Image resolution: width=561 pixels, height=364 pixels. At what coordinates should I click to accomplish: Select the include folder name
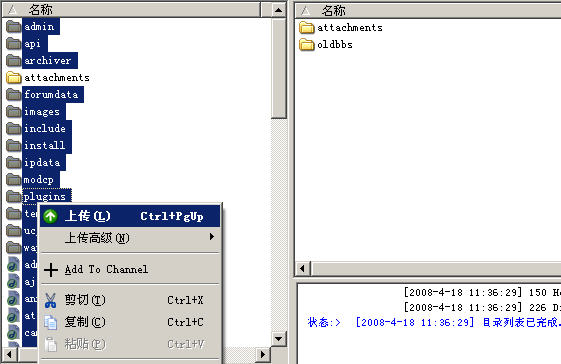click(x=45, y=128)
